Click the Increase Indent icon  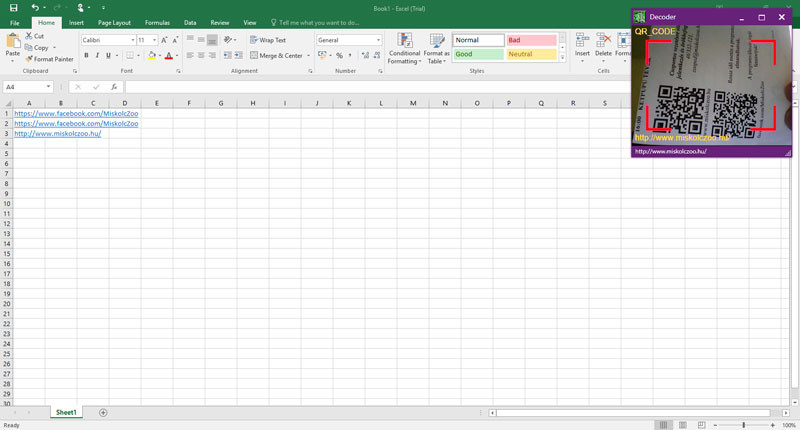239,55
